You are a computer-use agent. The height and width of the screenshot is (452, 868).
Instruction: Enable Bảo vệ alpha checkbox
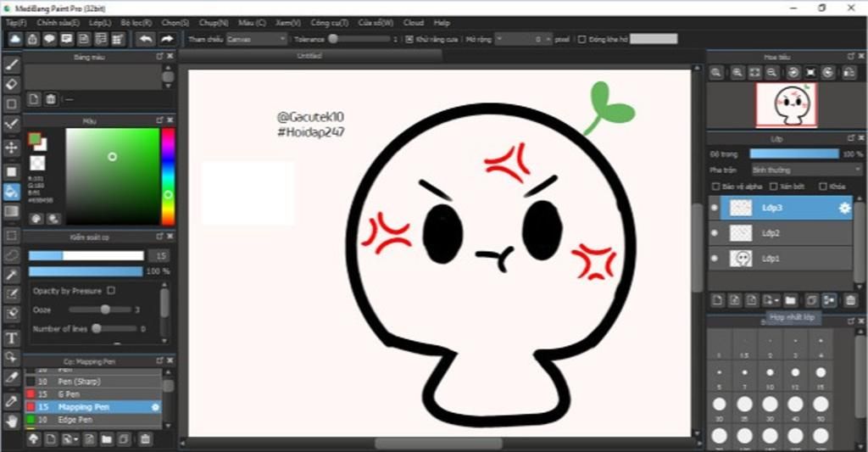click(715, 187)
